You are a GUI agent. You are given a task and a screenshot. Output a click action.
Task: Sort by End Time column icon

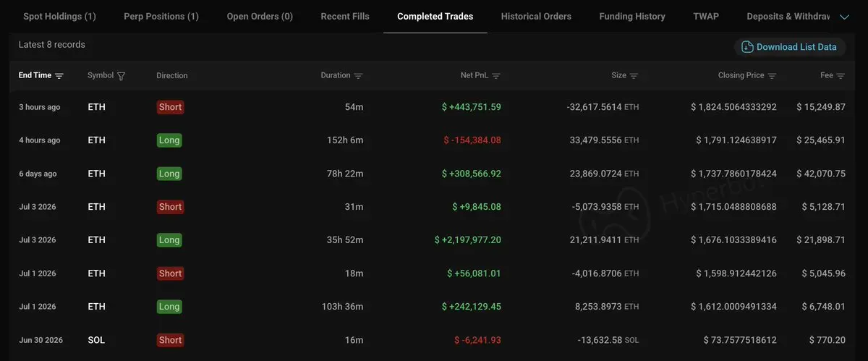point(59,76)
